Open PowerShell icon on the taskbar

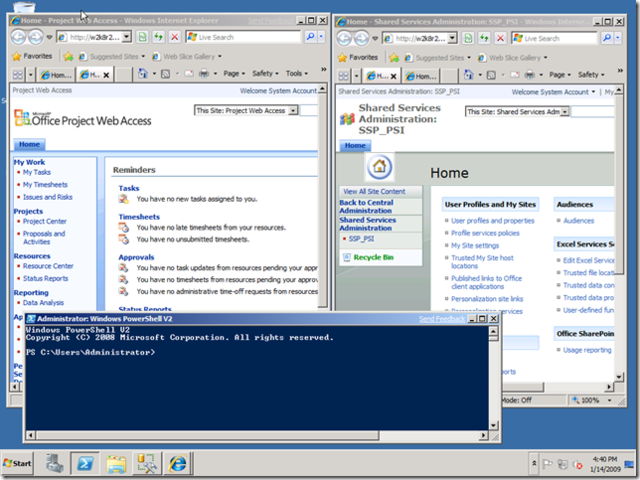click(85, 464)
